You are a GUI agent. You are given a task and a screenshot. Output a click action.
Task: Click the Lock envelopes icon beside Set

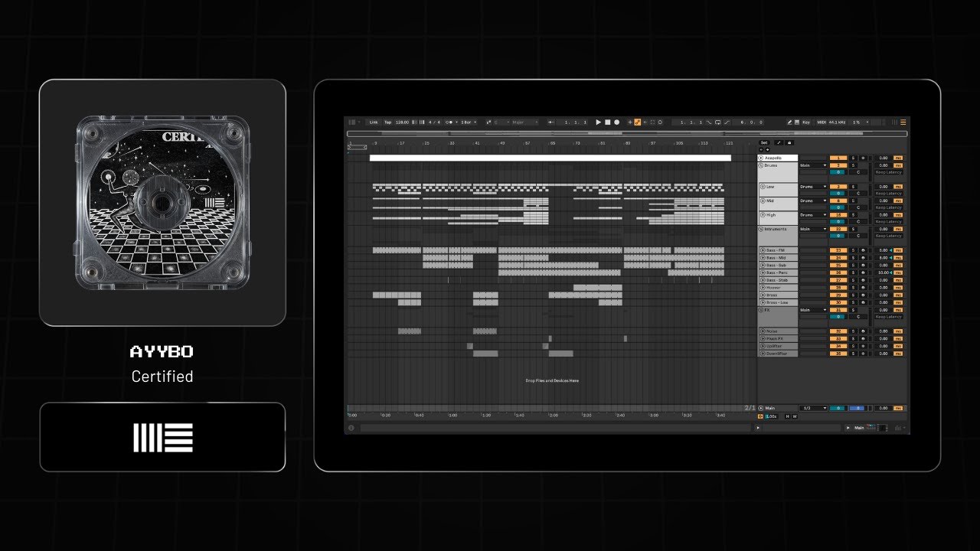(789, 142)
